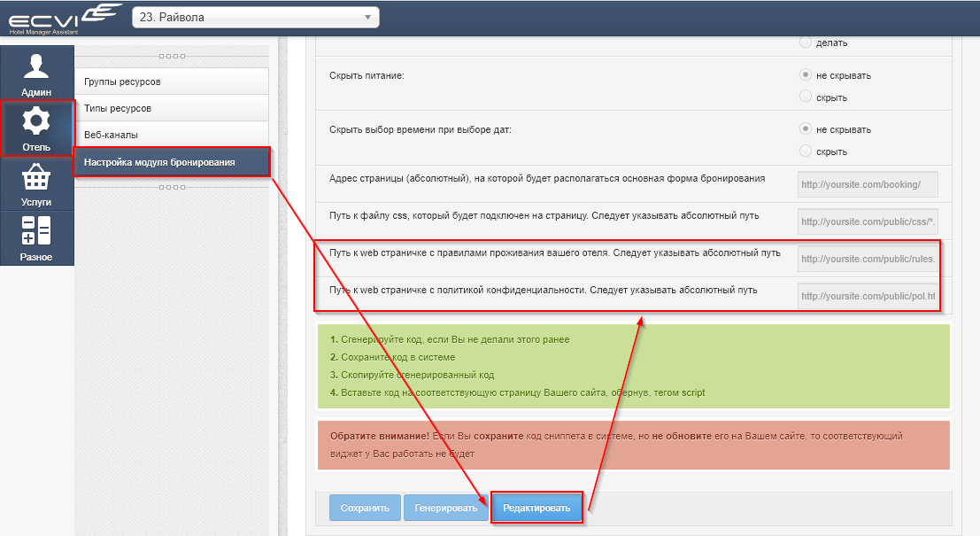Open Группы ресурсов menu item
Screen dimensions: 980x536
[172, 82]
